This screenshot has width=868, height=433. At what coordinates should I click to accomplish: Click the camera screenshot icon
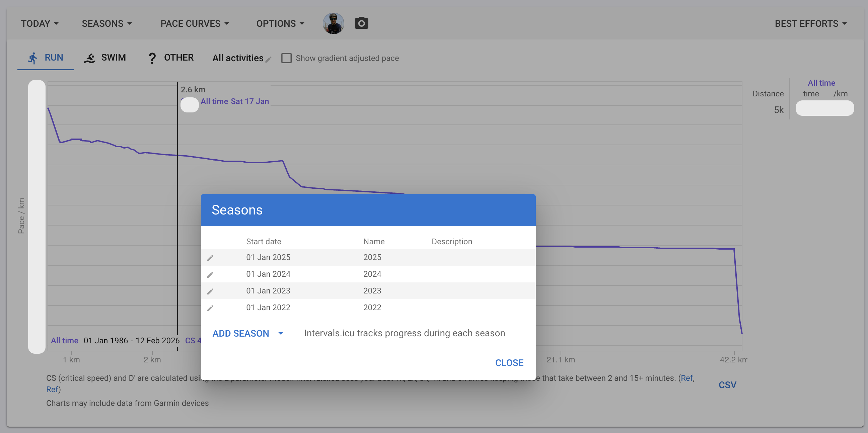coord(361,23)
